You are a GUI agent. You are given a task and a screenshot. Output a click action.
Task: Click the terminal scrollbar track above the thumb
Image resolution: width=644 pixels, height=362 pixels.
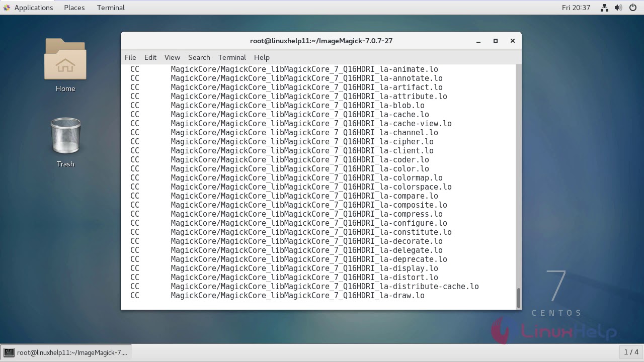tap(519, 176)
